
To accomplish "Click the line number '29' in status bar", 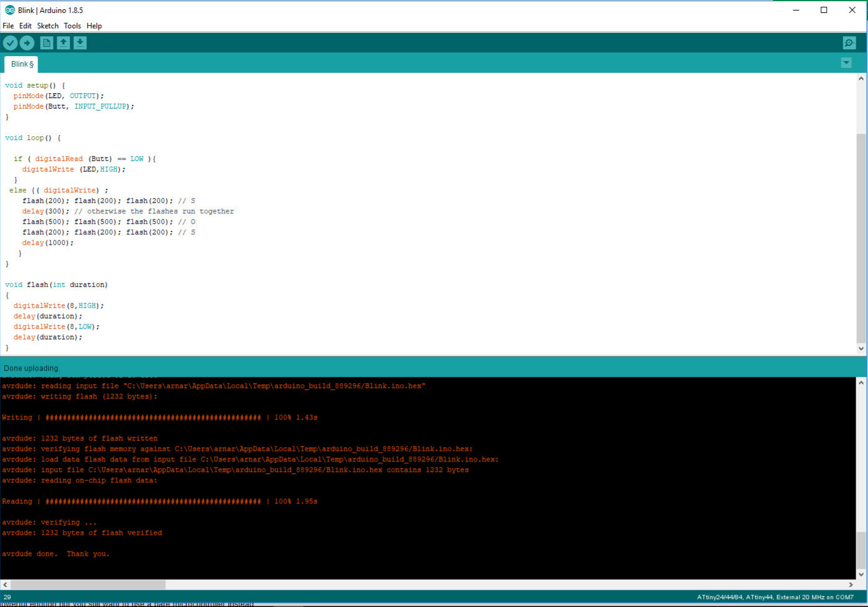I will click(7, 597).
